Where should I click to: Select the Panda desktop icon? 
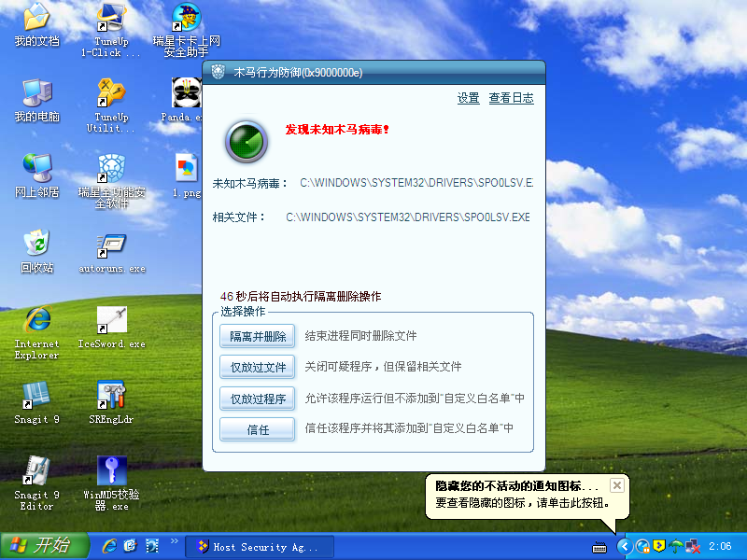183,101
